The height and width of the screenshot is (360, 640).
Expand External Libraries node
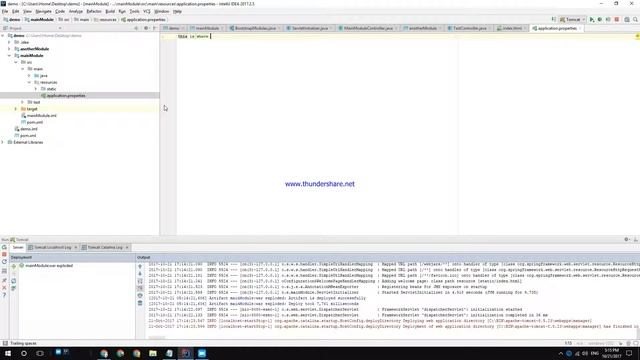click(3, 142)
